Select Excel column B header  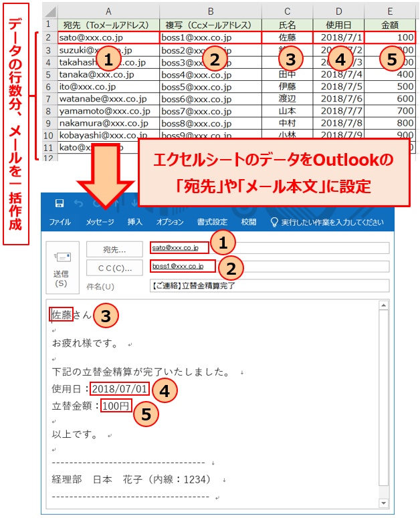pyautogui.click(x=211, y=11)
